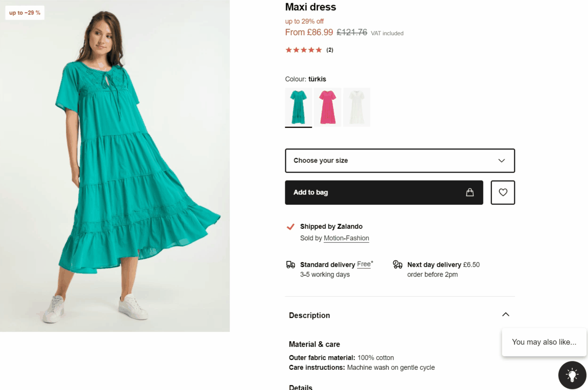Image resolution: width=588 pixels, height=390 pixels.
Task: Click the red checkmark beside Shipped by Zalando
Action: (x=290, y=227)
